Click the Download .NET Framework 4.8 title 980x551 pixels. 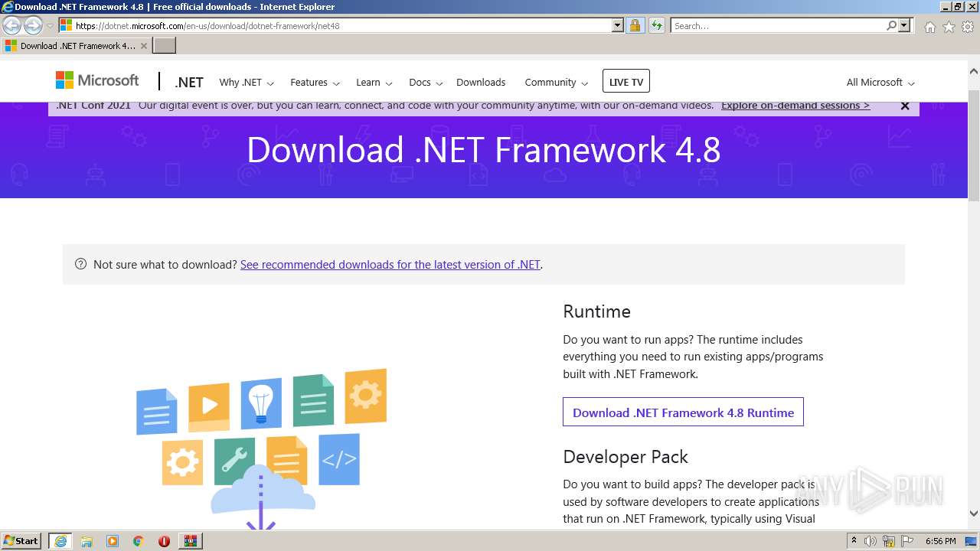[x=484, y=149]
